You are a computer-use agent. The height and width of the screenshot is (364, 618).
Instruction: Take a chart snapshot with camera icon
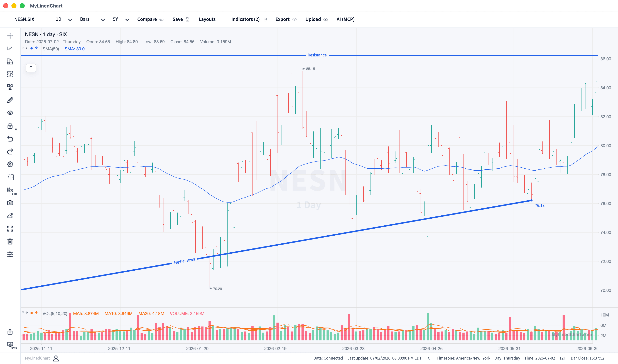[10, 203]
